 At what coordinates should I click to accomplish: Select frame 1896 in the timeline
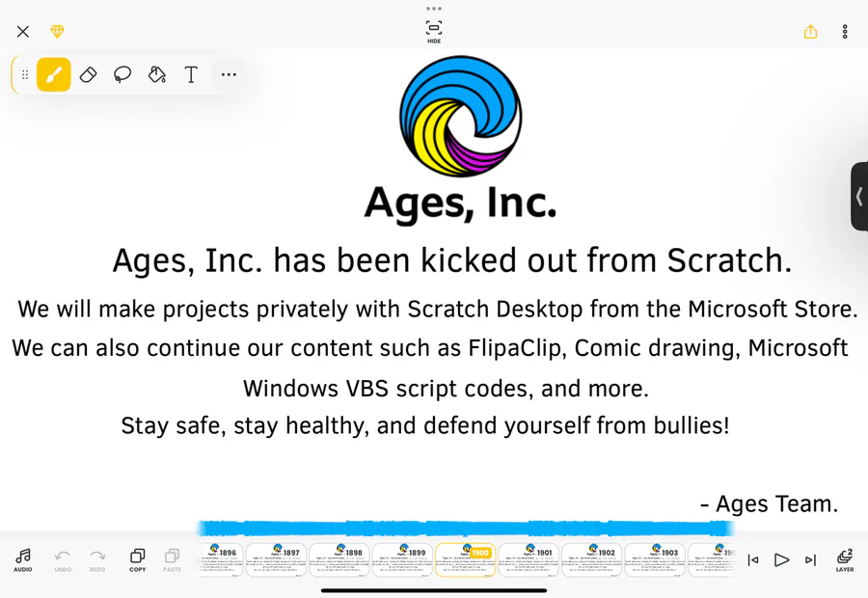click(x=220, y=559)
